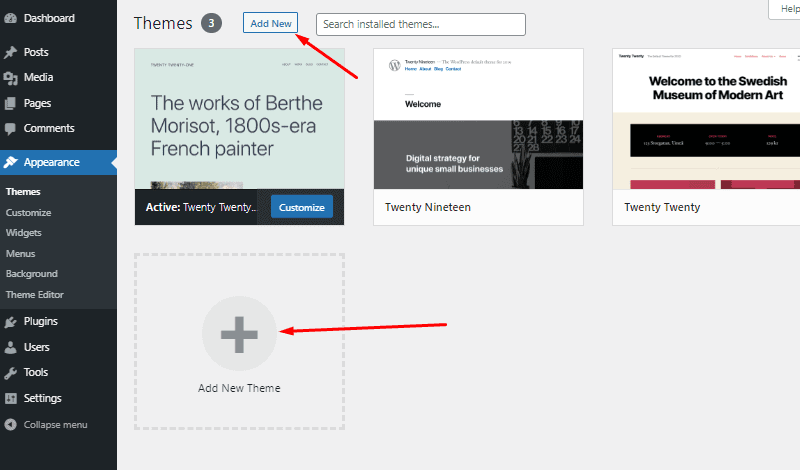
Task: Open the Twenty Twenty theme screenshot
Action: 706,119
